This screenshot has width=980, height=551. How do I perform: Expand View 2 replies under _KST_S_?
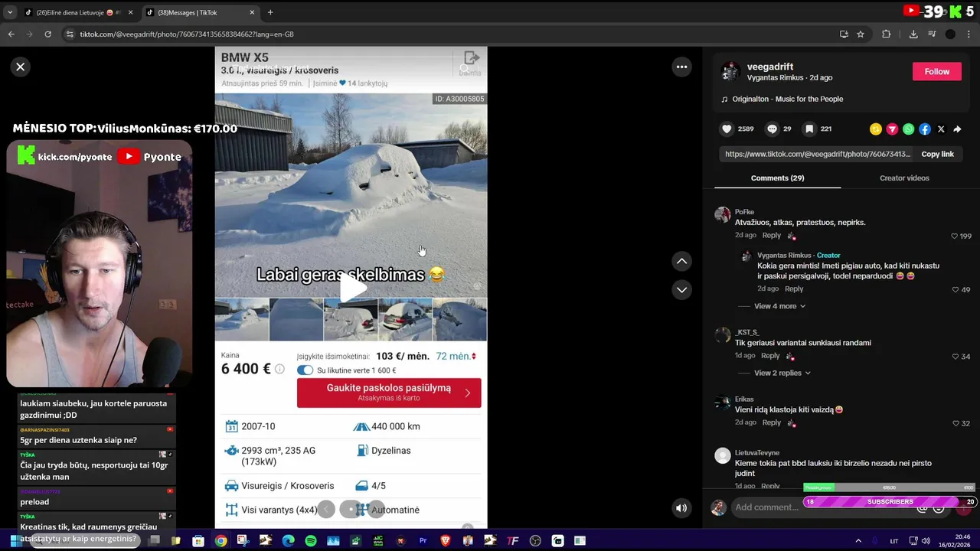pyautogui.click(x=782, y=373)
